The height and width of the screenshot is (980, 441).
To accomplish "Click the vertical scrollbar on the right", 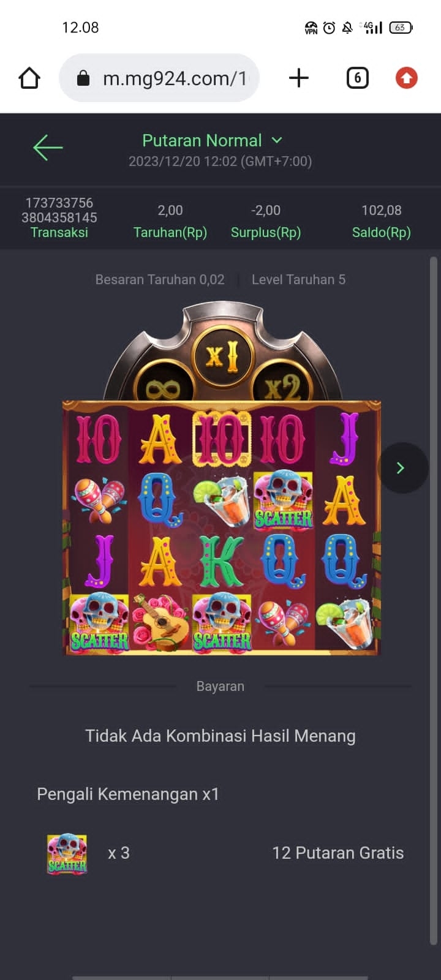I will 434,600.
